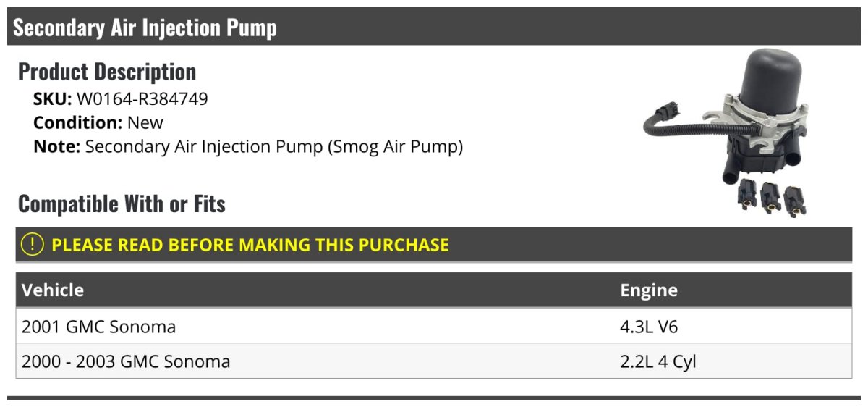Select the 2001 GMC Sonoma row
The height and width of the screenshot is (407, 868).
99,327
